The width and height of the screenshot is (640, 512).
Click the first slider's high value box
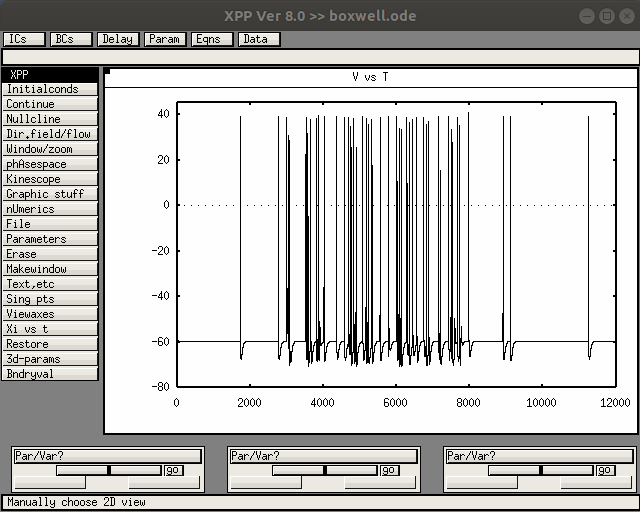(x=164, y=483)
